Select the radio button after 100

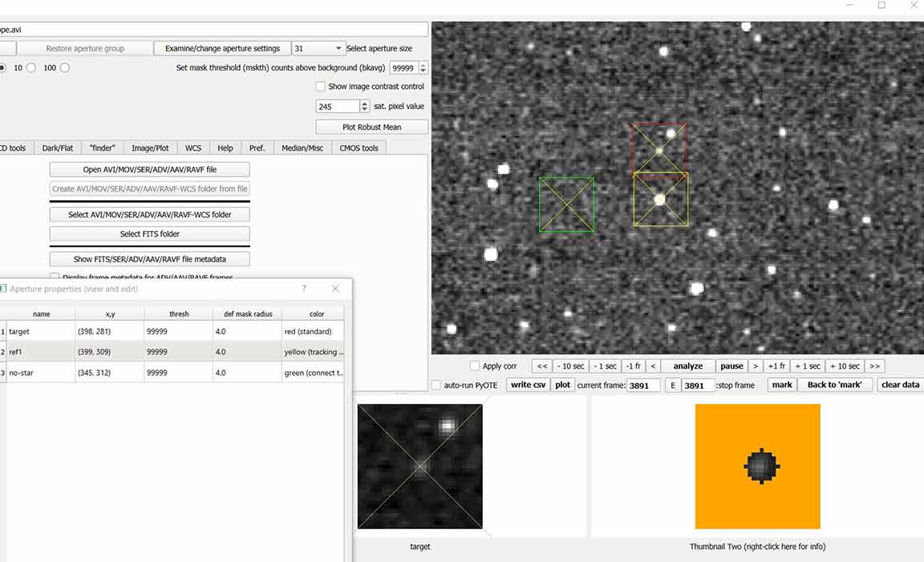tap(65, 68)
